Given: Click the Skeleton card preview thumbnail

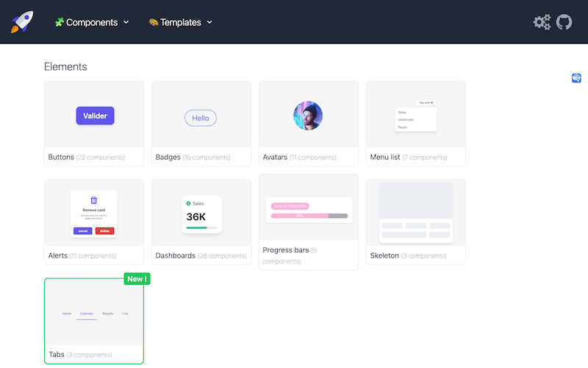Looking at the screenshot, I should (x=416, y=213).
